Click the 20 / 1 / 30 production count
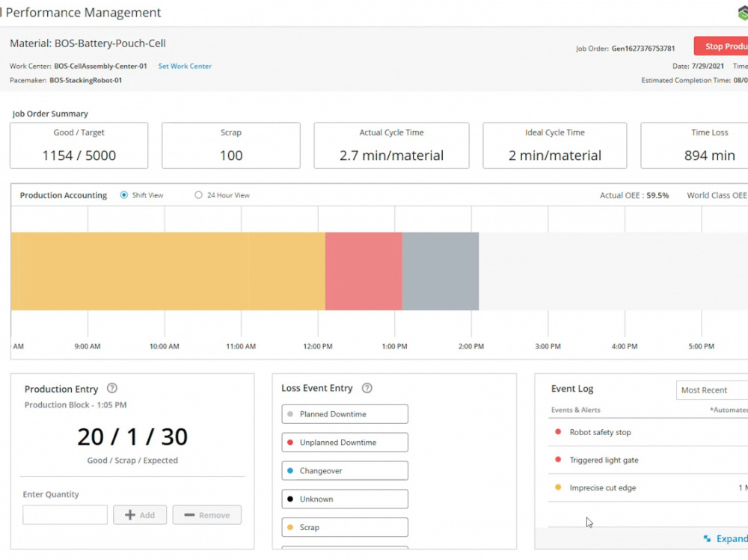 (132, 437)
